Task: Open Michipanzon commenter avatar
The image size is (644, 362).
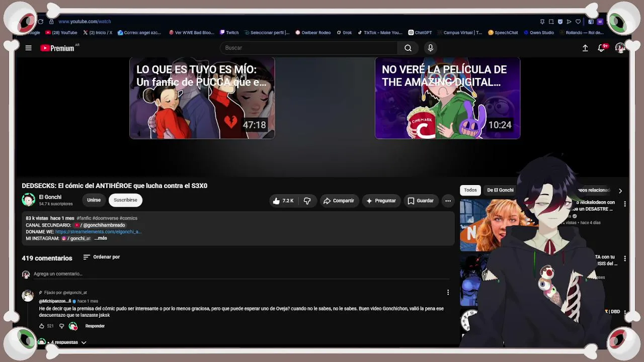Action: click(x=28, y=296)
